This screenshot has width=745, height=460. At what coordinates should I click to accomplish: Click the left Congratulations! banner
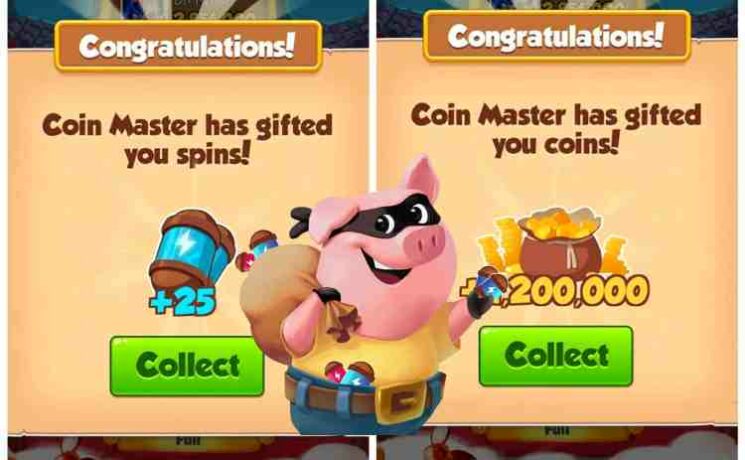(188, 46)
